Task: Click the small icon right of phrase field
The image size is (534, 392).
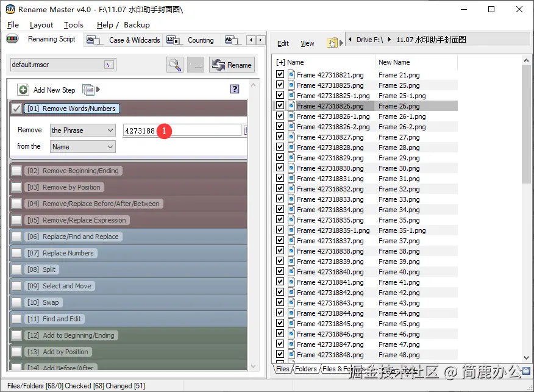Action: tap(245, 130)
